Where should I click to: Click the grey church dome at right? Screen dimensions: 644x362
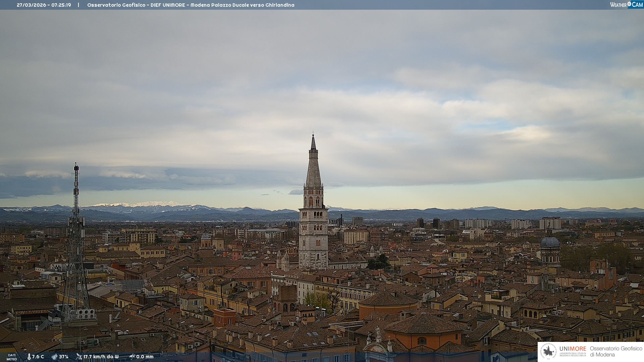[550, 242]
